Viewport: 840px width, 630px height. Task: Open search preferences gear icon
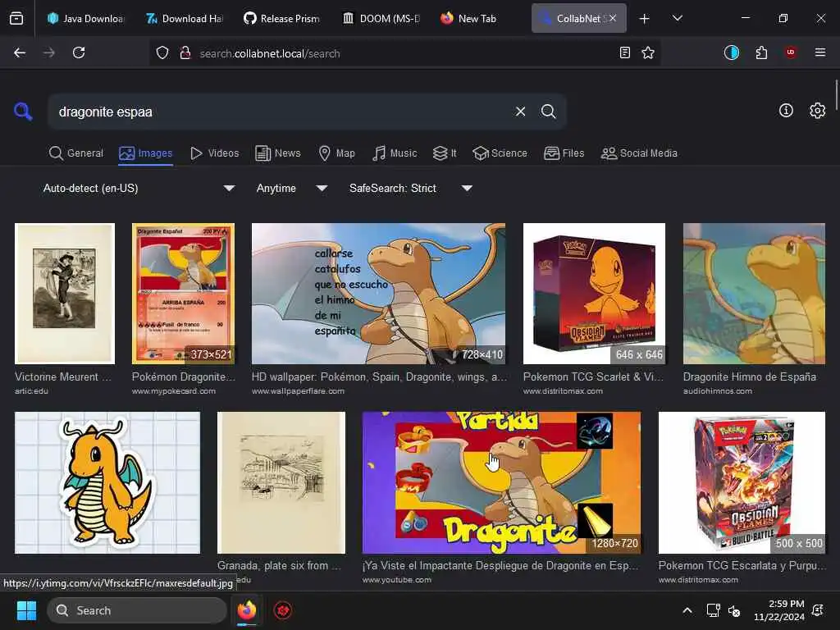click(817, 111)
